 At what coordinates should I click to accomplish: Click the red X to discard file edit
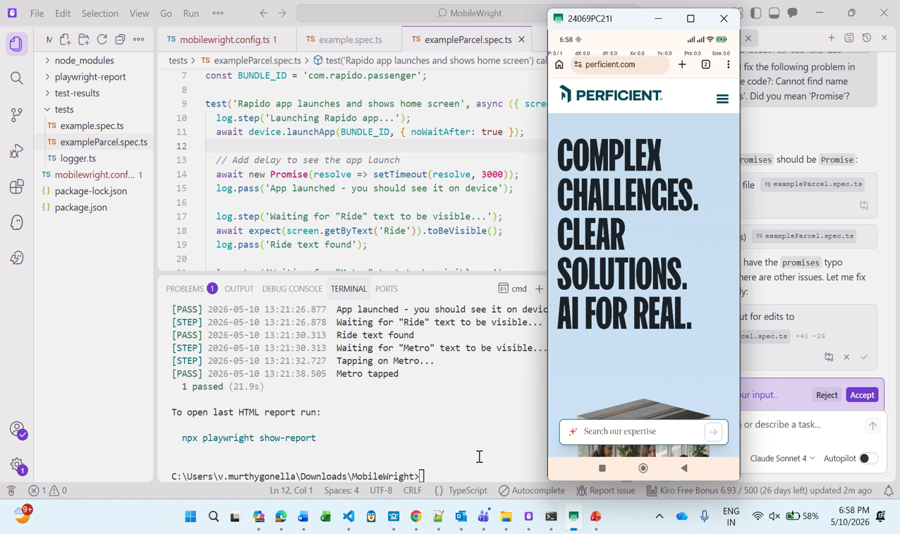coord(846,357)
